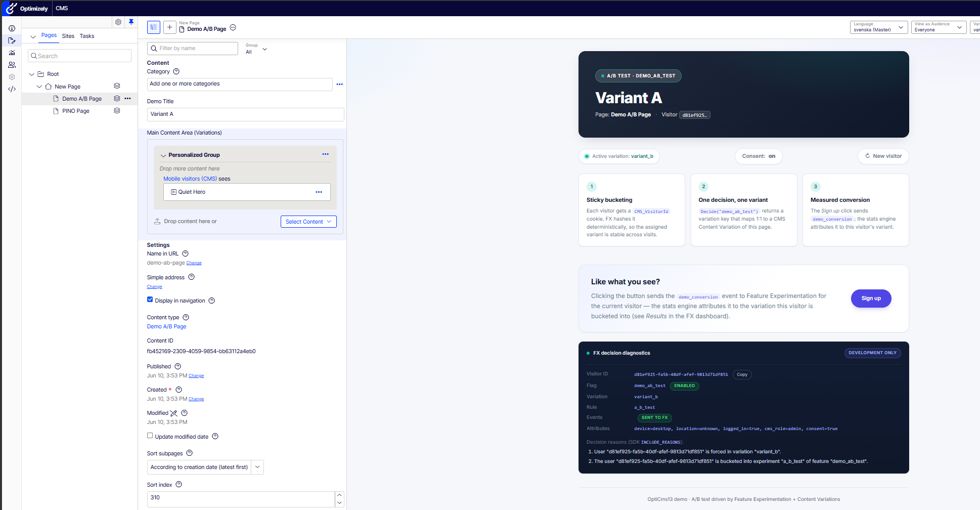The height and width of the screenshot is (510, 980).
Task: Click the Optimizely logo icon
Action: tap(11, 8)
